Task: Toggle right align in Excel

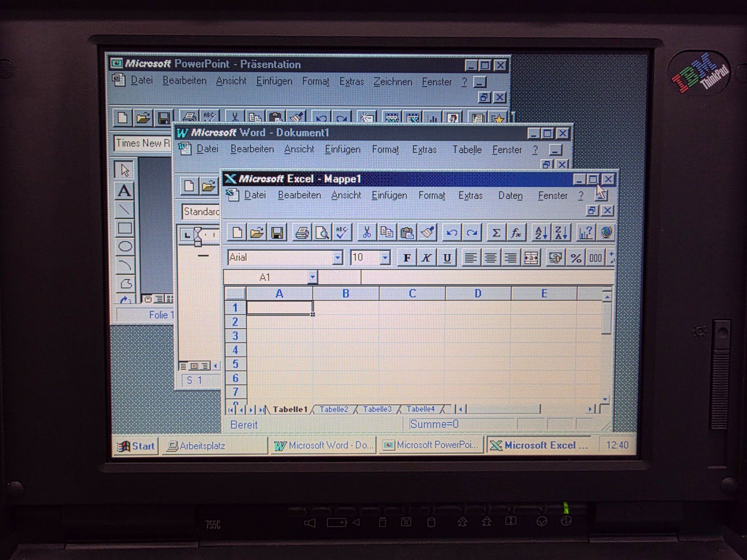Action: click(510, 258)
